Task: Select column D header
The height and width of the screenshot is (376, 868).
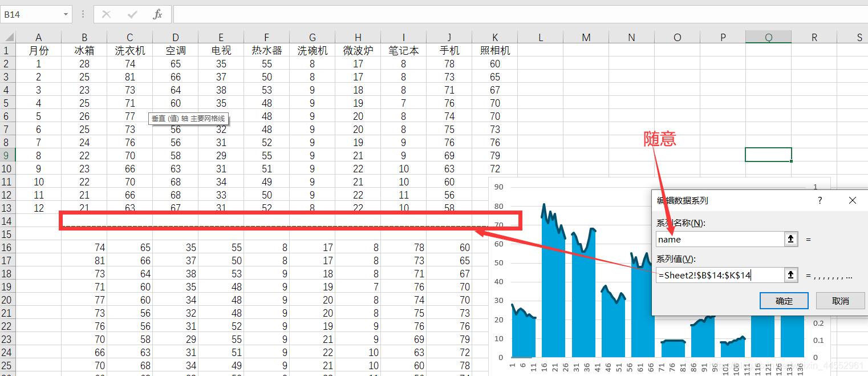Action: 176,37
